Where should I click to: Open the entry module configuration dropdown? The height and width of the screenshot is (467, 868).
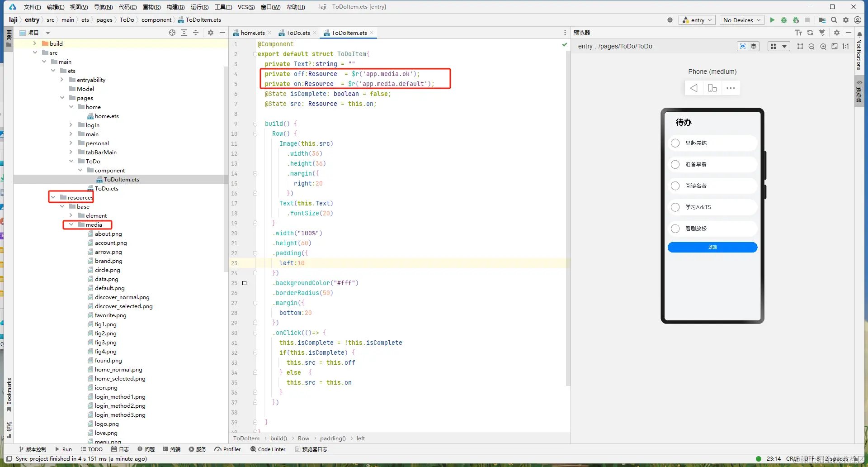click(697, 20)
